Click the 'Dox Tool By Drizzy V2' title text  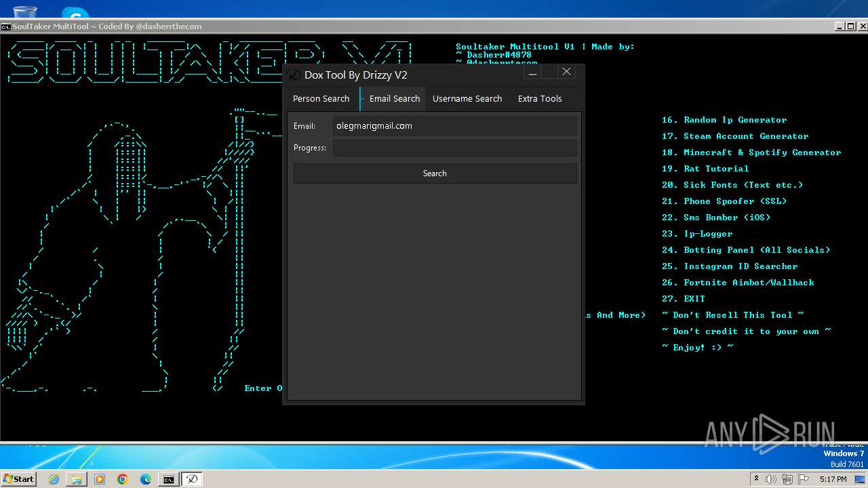click(356, 75)
